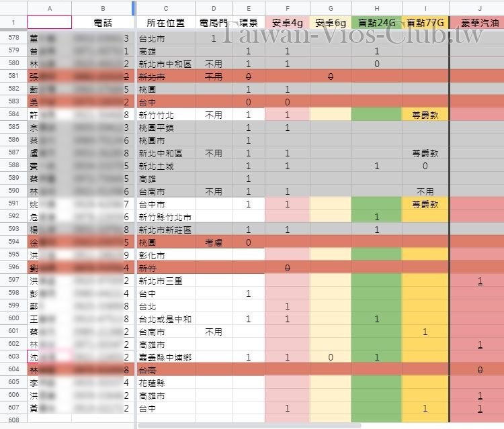Click the 0 in 盲點24G column row 580
The width and height of the screenshot is (504, 429).
[x=377, y=64]
